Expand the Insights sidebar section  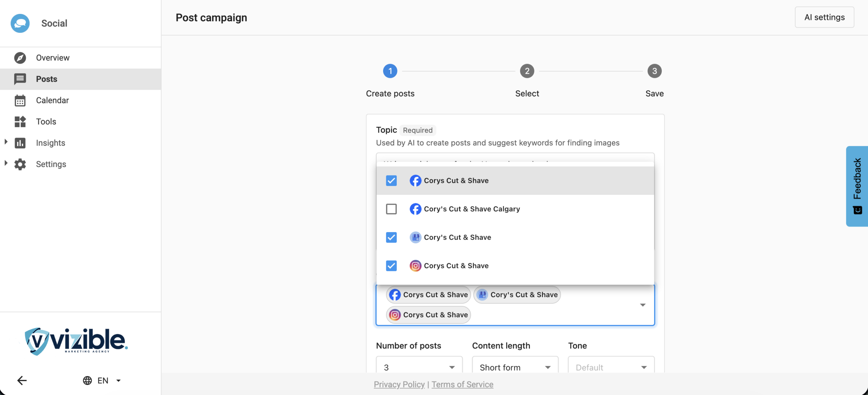tap(6, 142)
